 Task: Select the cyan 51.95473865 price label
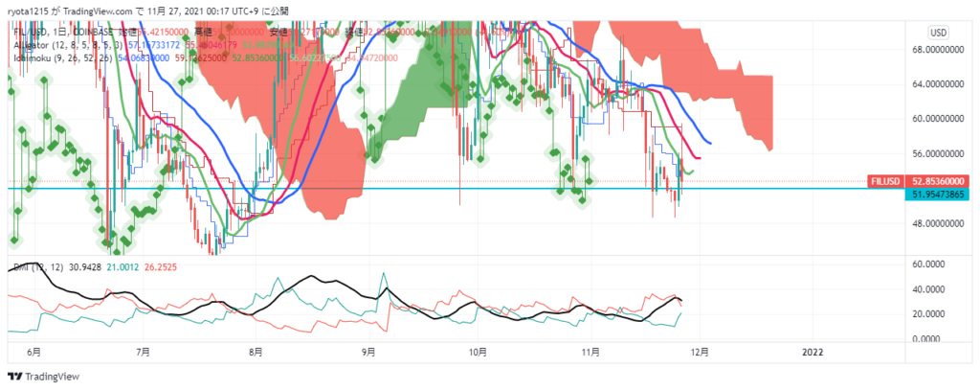pyautogui.click(x=936, y=194)
